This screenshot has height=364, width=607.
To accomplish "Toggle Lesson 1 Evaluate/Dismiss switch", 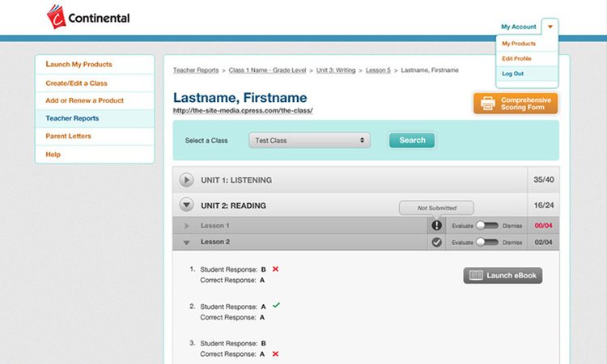I will [487, 226].
